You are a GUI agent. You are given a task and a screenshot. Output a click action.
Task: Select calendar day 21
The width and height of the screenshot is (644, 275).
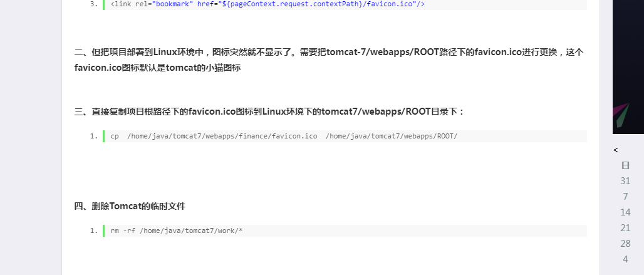[x=625, y=228]
